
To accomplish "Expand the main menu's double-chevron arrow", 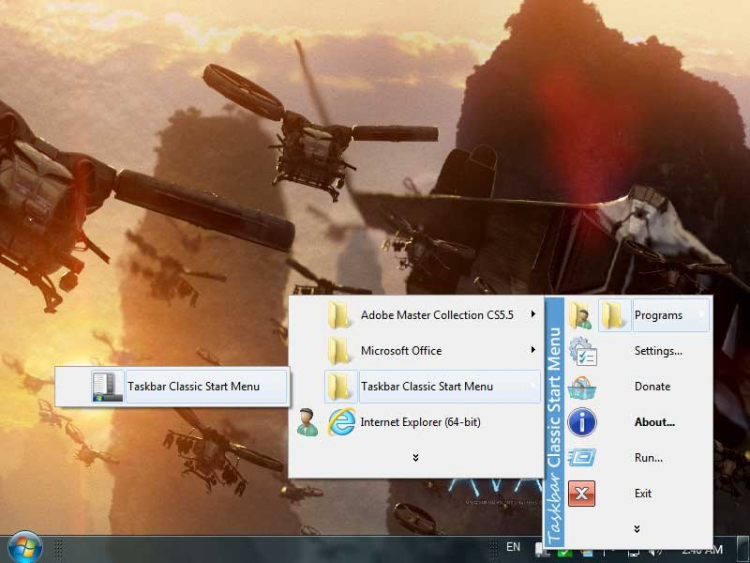I will click(637, 529).
